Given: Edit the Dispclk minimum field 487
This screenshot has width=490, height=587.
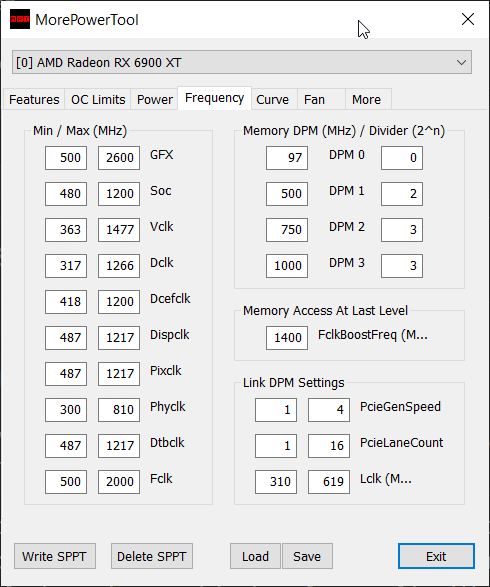Looking at the screenshot, I should 66,338.
